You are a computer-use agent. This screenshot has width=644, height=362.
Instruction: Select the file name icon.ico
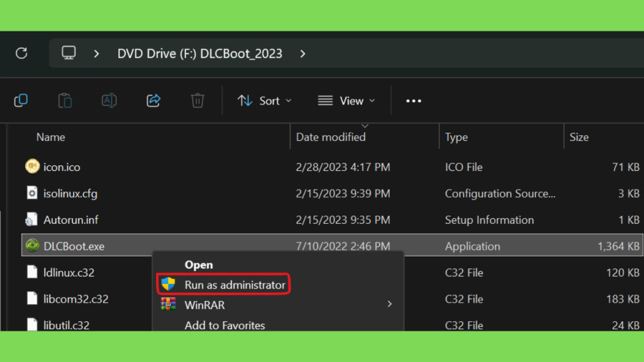(x=62, y=167)
